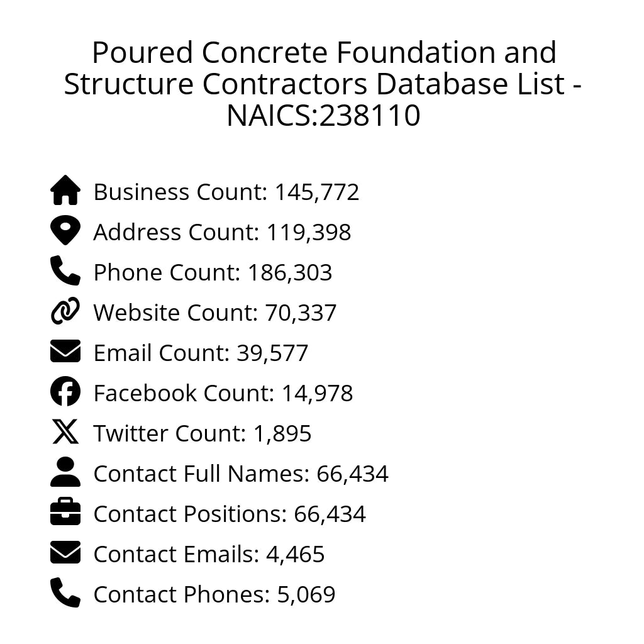Screen dimensions: 644x644
Task: Select the chain link icon for Website Count
Action: pos(65,311)
